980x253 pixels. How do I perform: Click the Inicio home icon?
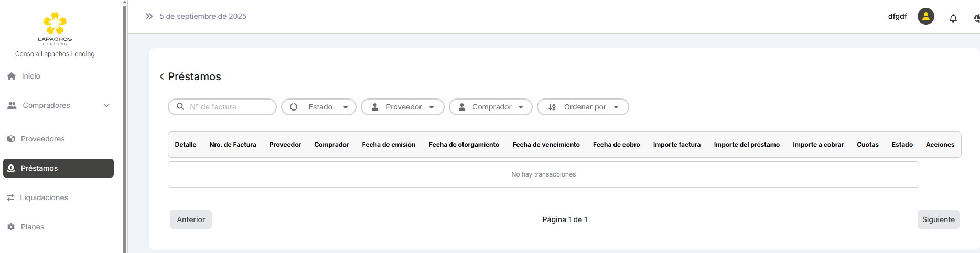12,76
